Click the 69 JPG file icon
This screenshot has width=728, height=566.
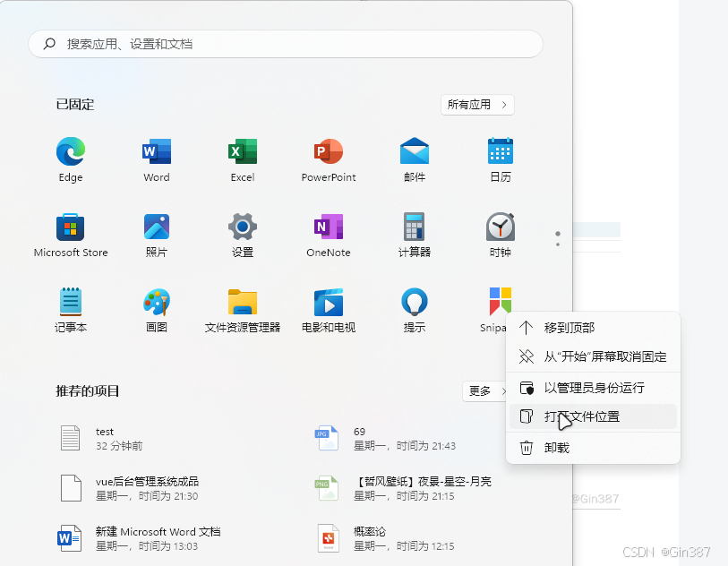pos(328,438)
